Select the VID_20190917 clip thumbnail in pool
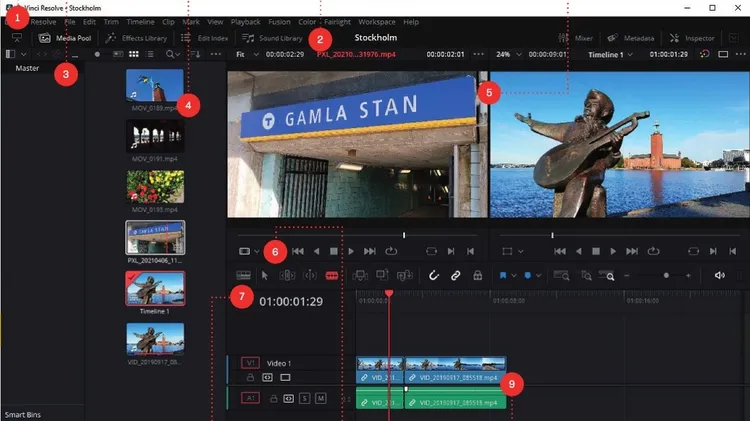750x421 pixels. pyautogui.click(x=155, y=339)
